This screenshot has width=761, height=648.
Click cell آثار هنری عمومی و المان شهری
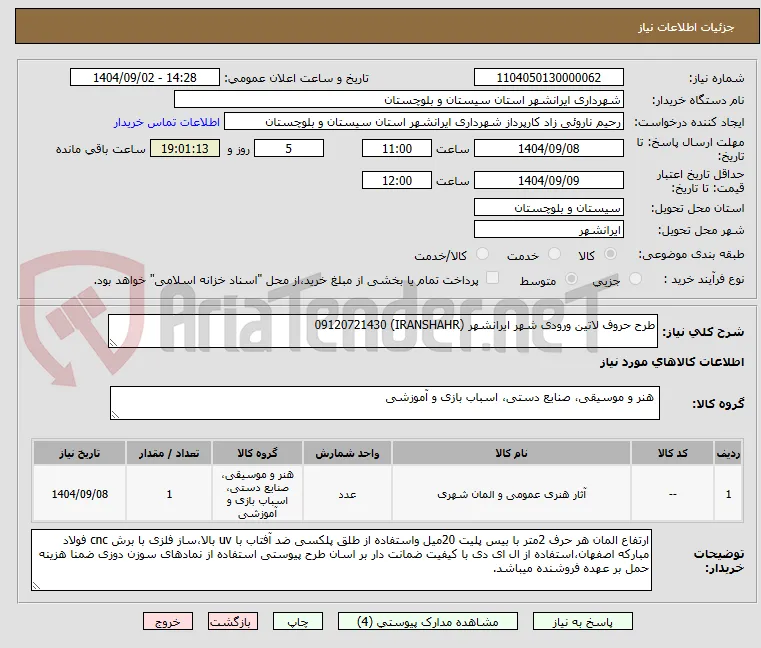point(511,494)
